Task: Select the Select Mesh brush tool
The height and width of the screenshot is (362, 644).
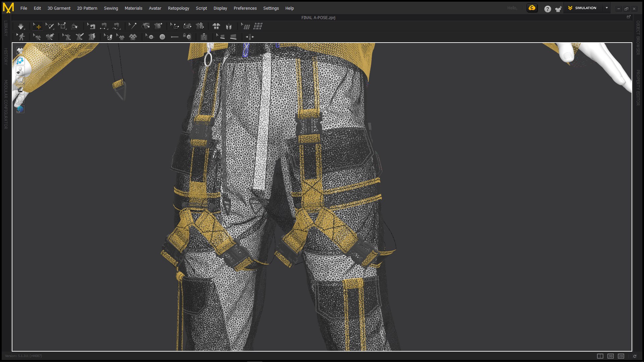Action: [50, 26]
